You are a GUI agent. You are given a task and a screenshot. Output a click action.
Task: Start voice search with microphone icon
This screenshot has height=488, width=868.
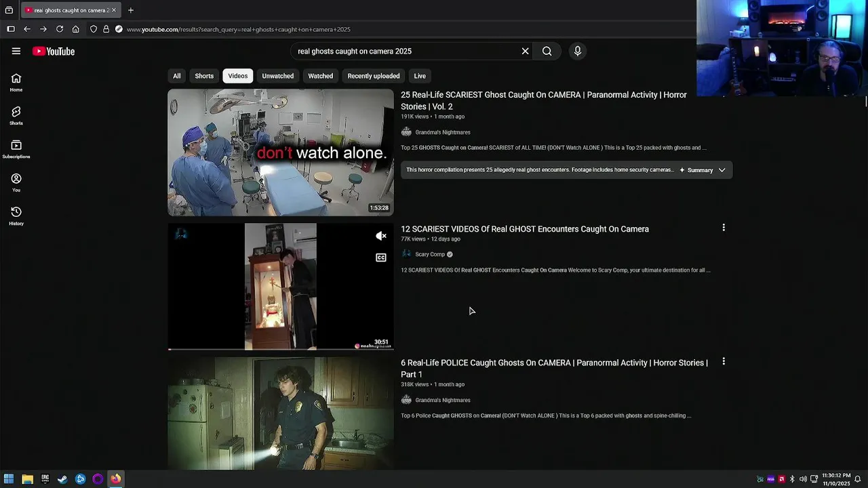(578, 51)
